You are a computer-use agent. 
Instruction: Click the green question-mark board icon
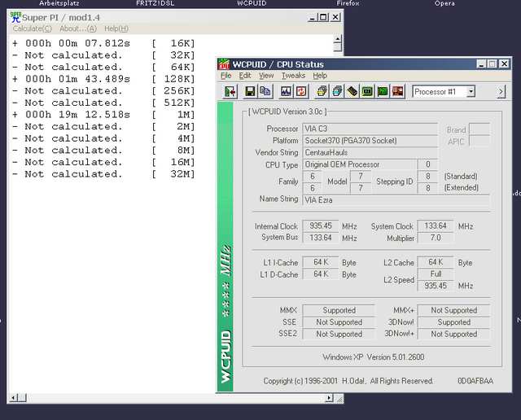(x=383, y=91)
